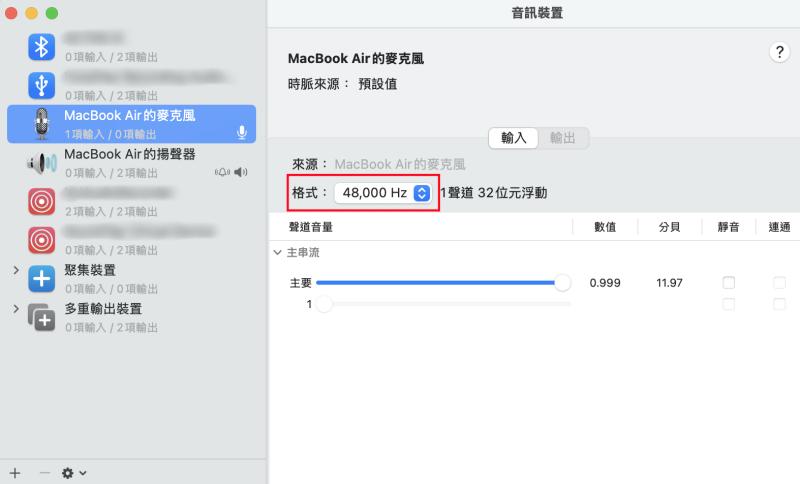Click the 數值 column header
This screenshot has height=484, width=800.
point(605,227)
